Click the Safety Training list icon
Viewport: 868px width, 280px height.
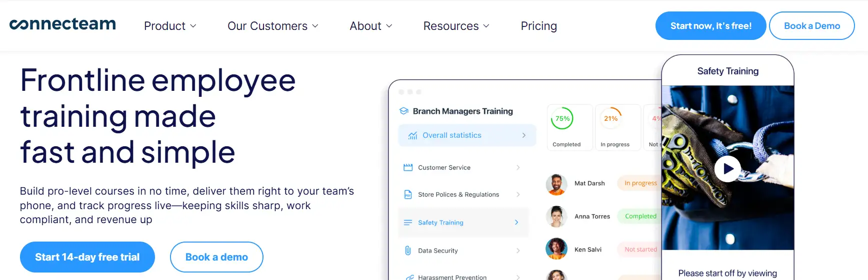pos(408,223)
